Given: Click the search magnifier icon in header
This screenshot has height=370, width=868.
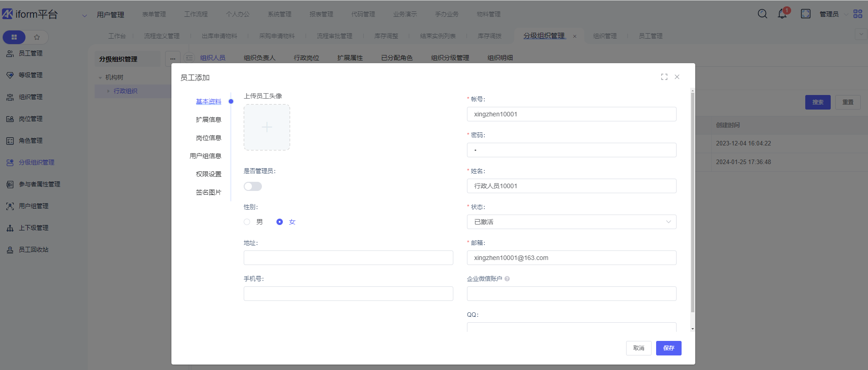Looking at the screenshot, I should 763,14.
